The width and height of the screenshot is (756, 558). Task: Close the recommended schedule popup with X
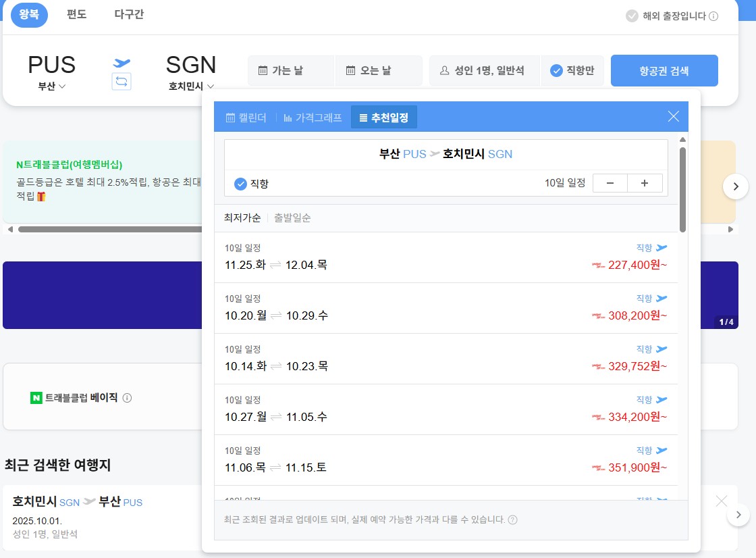tap(673, 116)
